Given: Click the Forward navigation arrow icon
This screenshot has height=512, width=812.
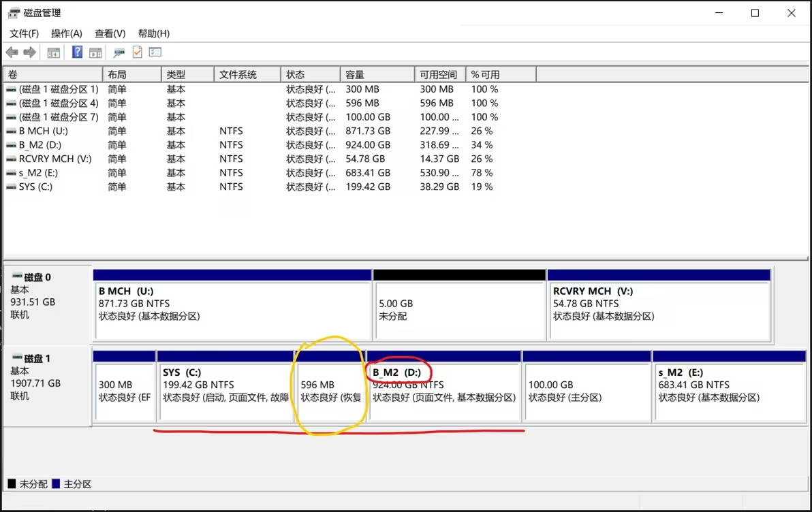Looking at the screenshot, I should (28, 52).
